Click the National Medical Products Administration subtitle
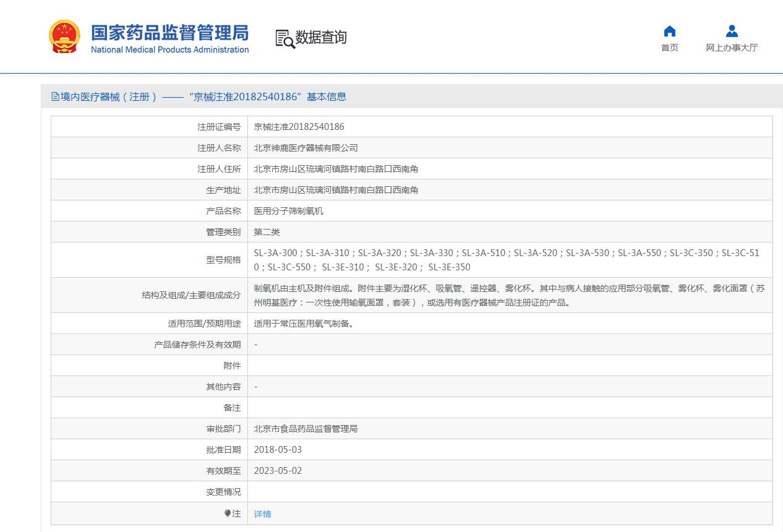 point(169,50)
